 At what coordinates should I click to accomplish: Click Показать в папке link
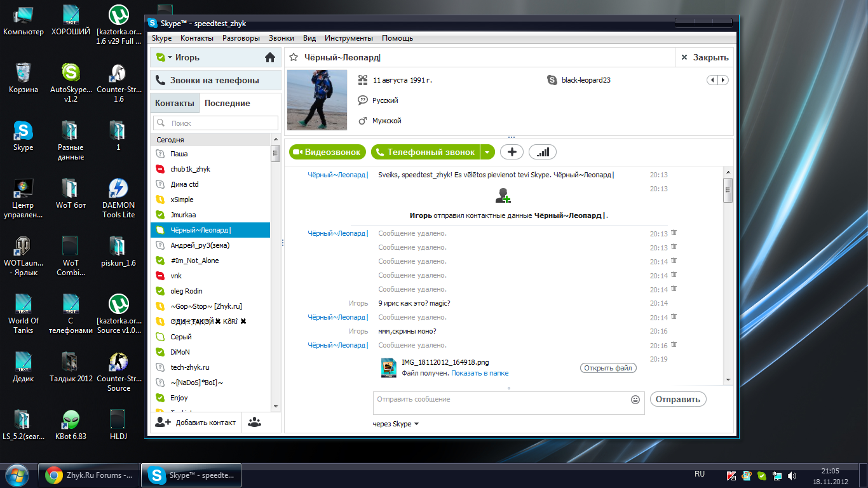pos(480,373)
